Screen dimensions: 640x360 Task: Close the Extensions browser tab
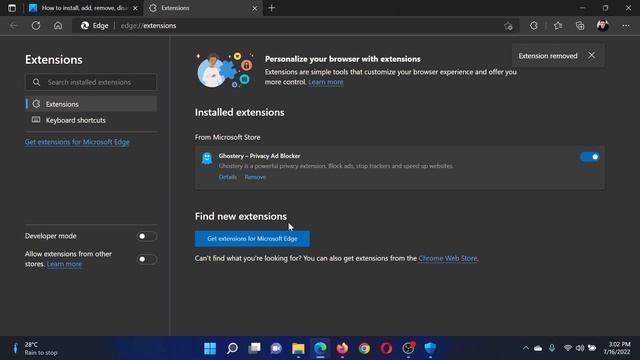click(254, 8)
